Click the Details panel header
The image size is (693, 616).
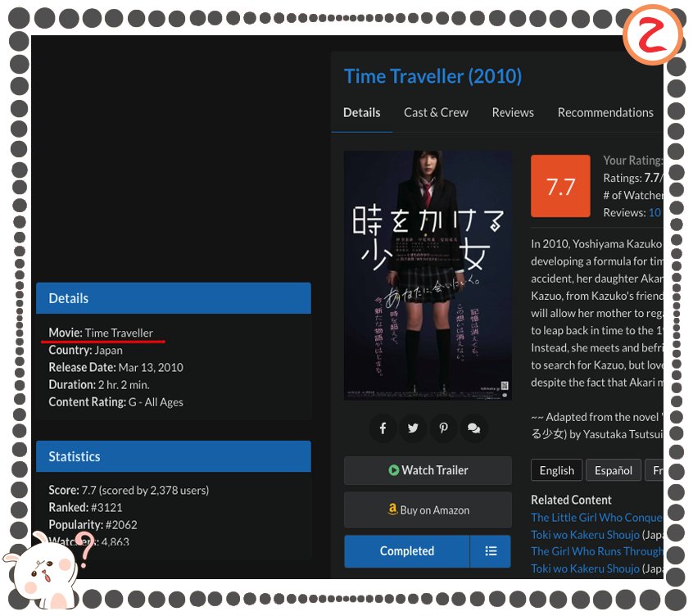[x=174, y=298]
